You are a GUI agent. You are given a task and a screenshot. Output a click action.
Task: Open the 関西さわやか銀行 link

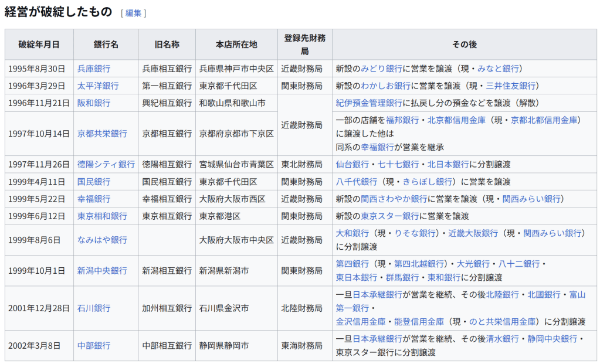[x=394, y=199]
